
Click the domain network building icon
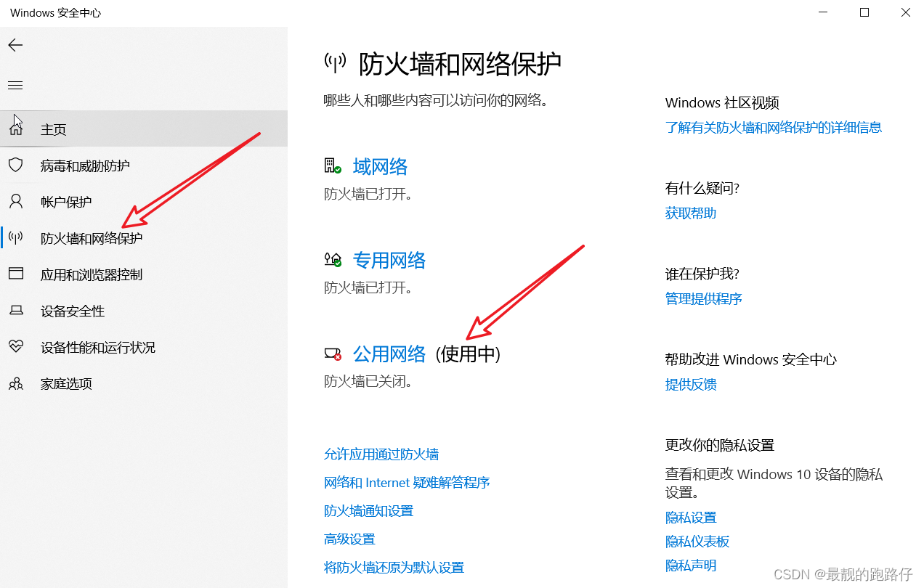pyautogui.click(x=333, y=166)
